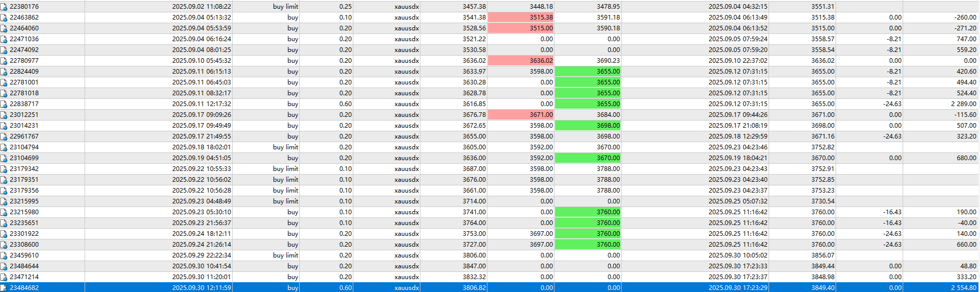Select the trade icon for order 23014231
Screen dimensions: 980x292
click(4, 126)
